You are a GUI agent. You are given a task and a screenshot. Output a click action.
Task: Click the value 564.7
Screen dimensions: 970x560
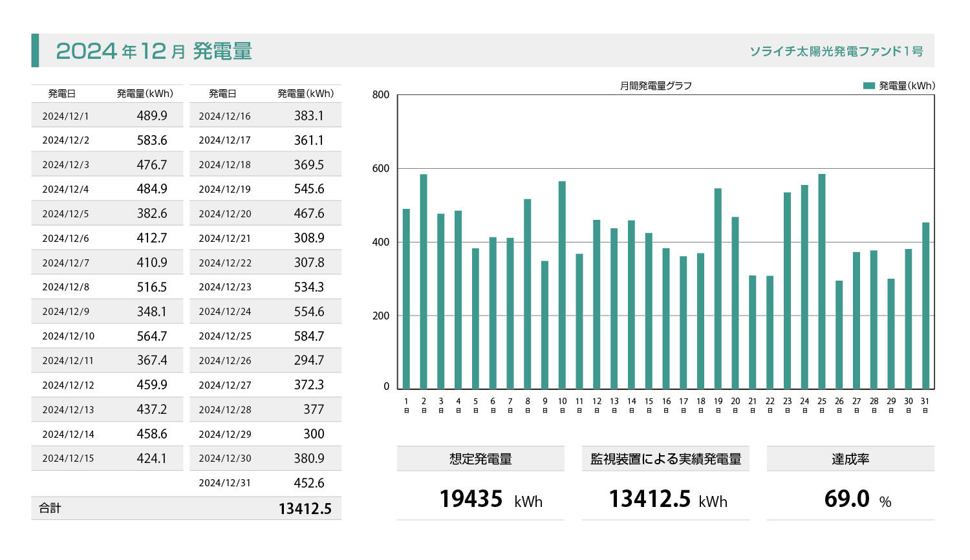pyautogui.click(x=152, y=336)
